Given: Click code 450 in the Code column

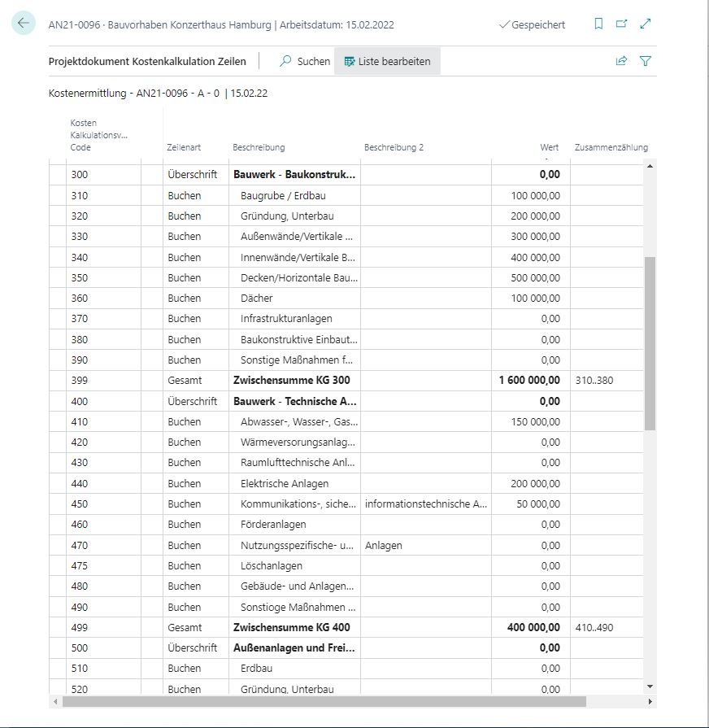Looking at the screenshot, I should tap(80, 503).
